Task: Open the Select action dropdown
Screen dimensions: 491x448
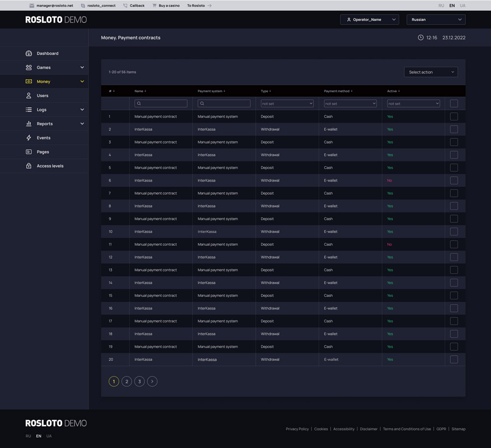Action: click(431, 72)
